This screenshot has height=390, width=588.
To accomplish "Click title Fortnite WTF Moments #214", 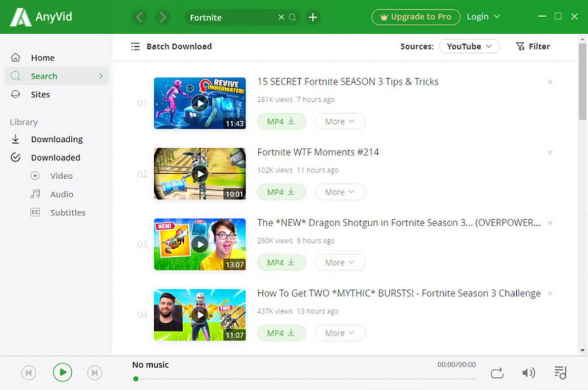I will pos(318,152).
